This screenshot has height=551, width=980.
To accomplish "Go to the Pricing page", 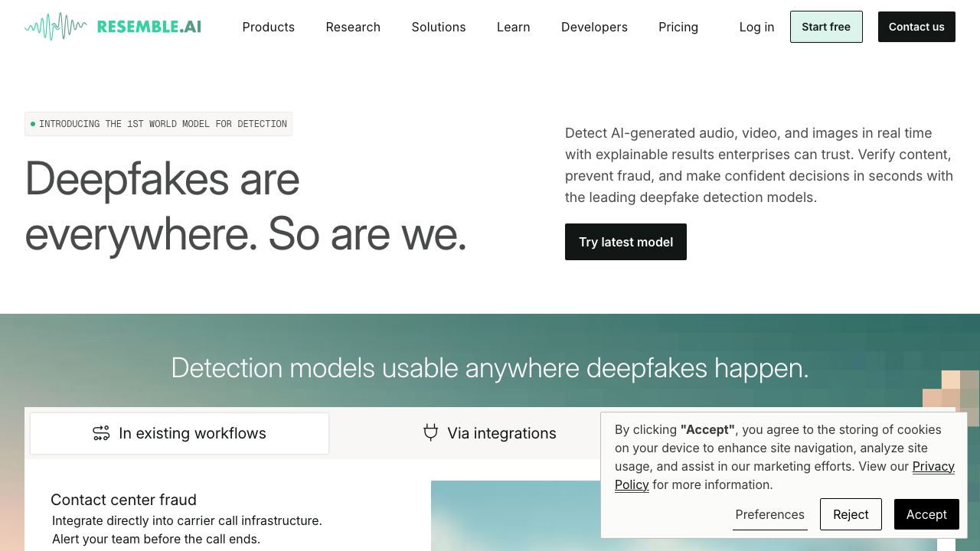I will click(678, 27).
